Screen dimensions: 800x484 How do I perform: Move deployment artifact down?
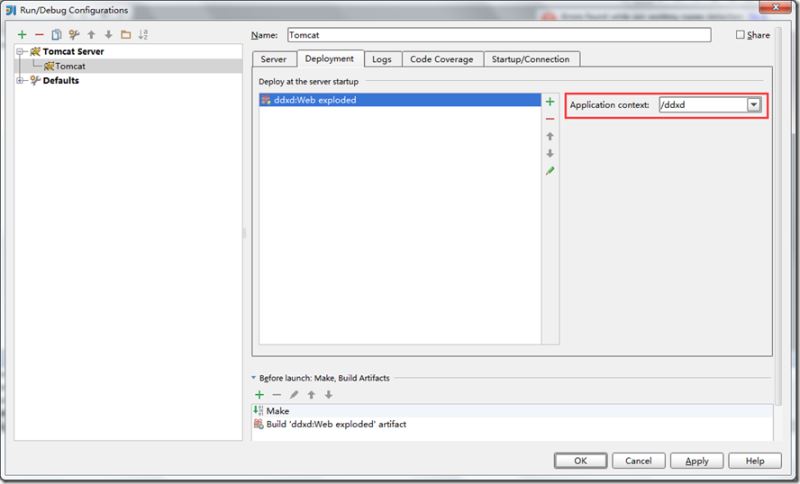coord(550,153)
